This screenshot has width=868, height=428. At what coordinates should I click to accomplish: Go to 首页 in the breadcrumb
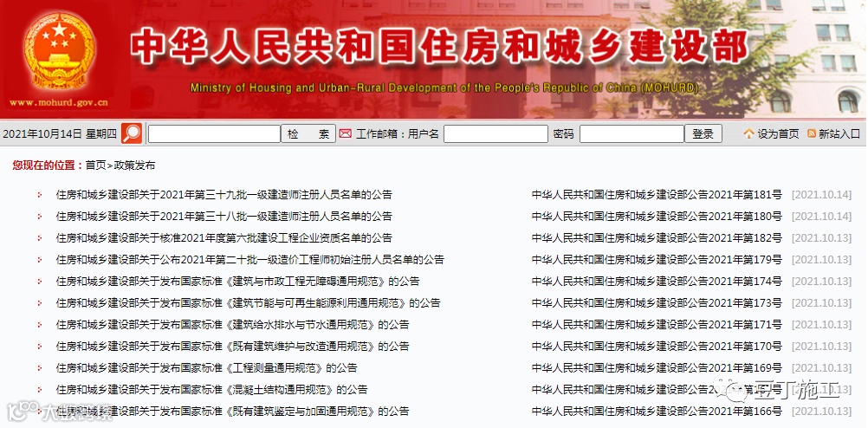[x=95, y=165]
